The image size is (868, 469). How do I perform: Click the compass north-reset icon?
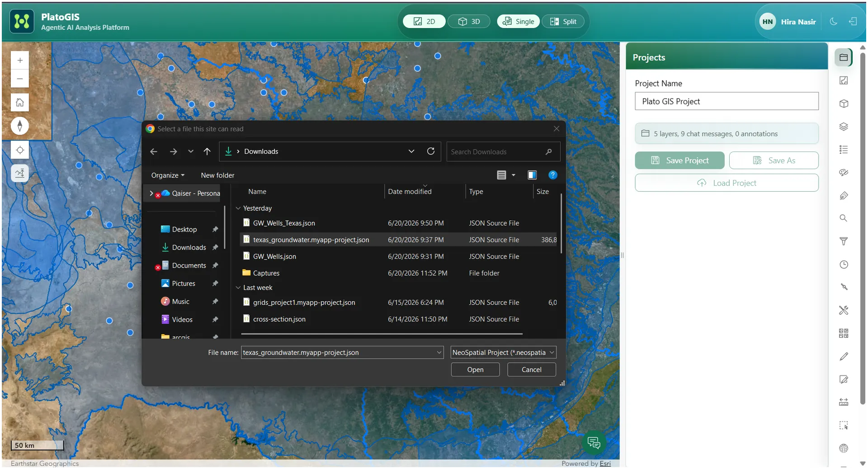(20, 126)
